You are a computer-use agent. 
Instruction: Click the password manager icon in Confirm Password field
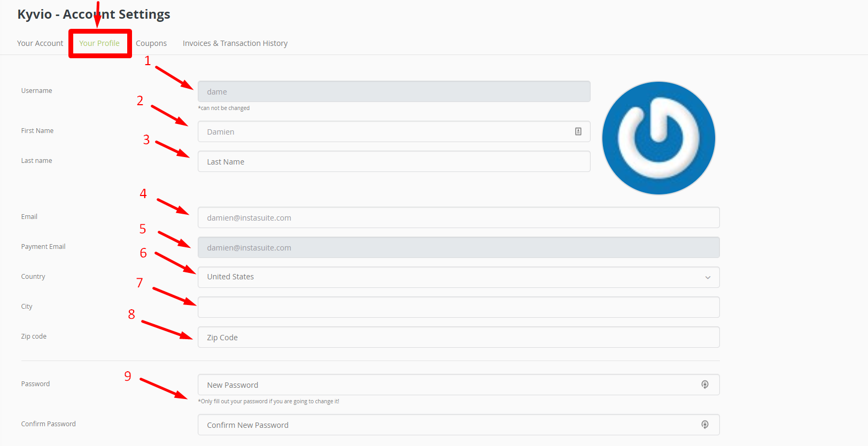pos(705,425)
